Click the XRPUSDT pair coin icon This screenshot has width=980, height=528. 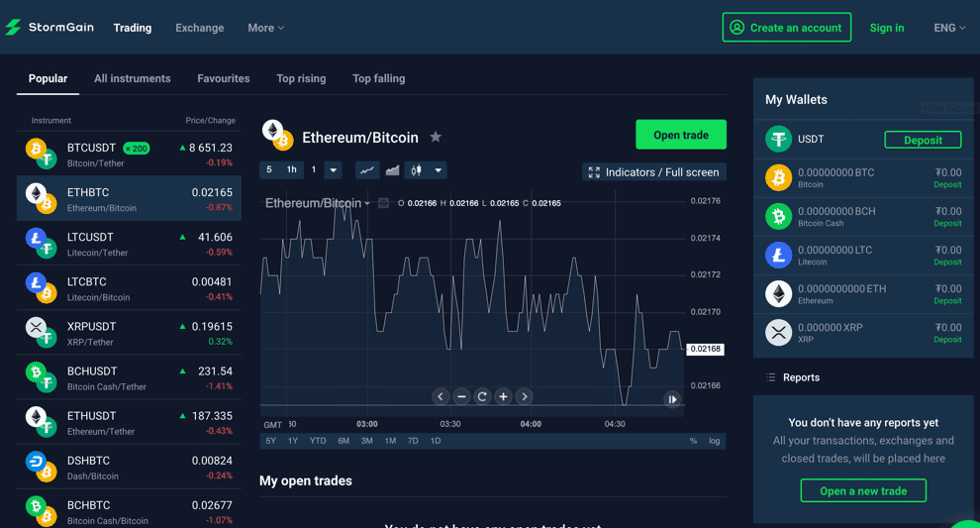click(x=42, y=333)
